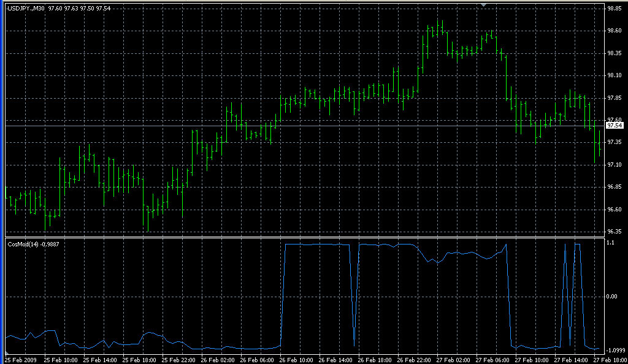Click the 26 Feb 02:00 time label
The image size is (628, 364).
coord(218,360)
